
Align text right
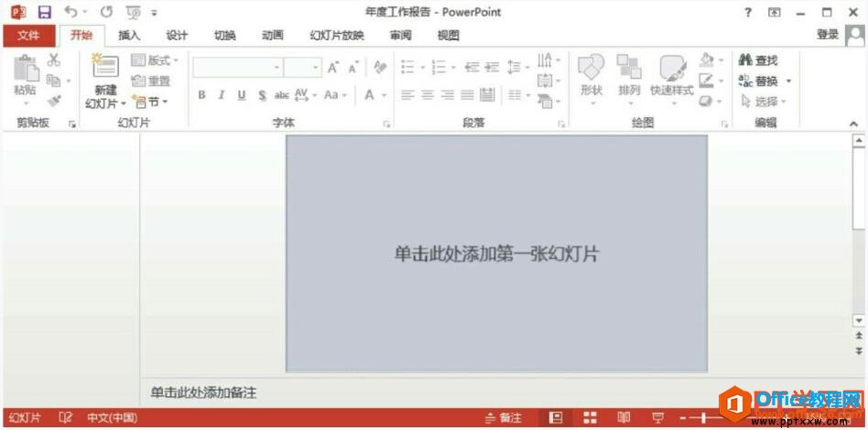coord(448,95)
